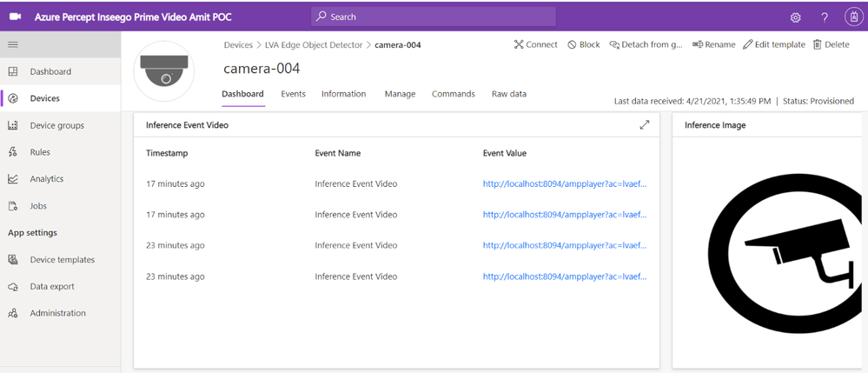868x373 pixels.
Task: Click the Block circle icon
Action: tap(572, 45)
